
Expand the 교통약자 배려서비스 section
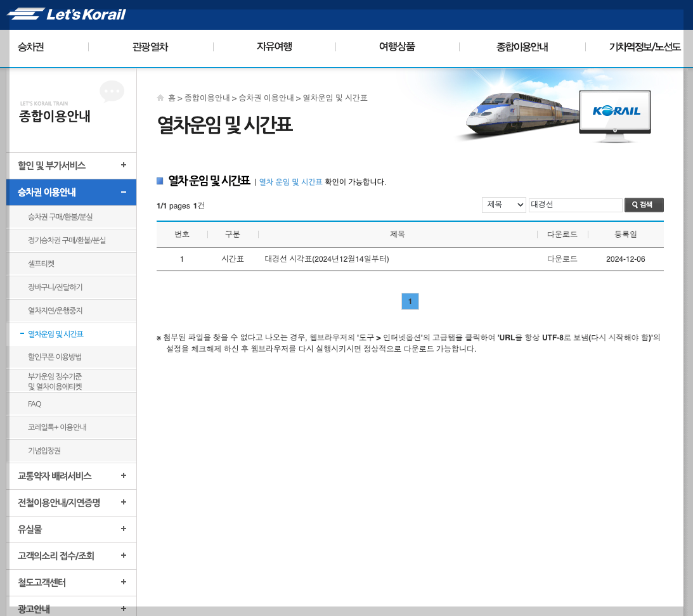(123, 476)
